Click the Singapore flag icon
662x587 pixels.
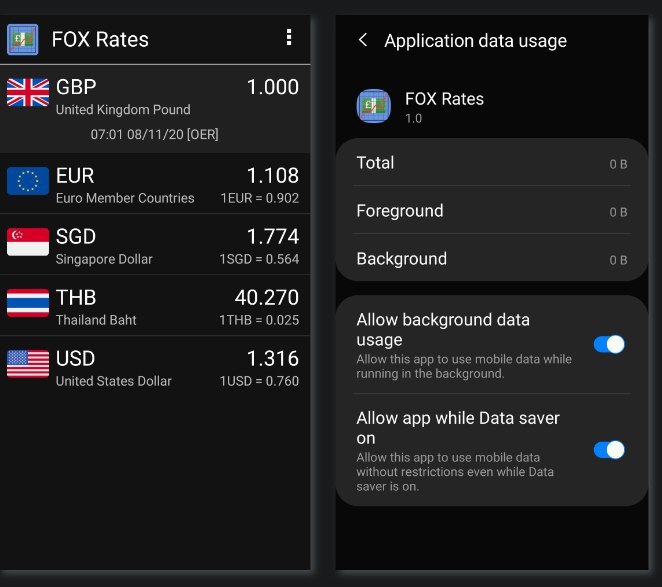tap(28, 242)
